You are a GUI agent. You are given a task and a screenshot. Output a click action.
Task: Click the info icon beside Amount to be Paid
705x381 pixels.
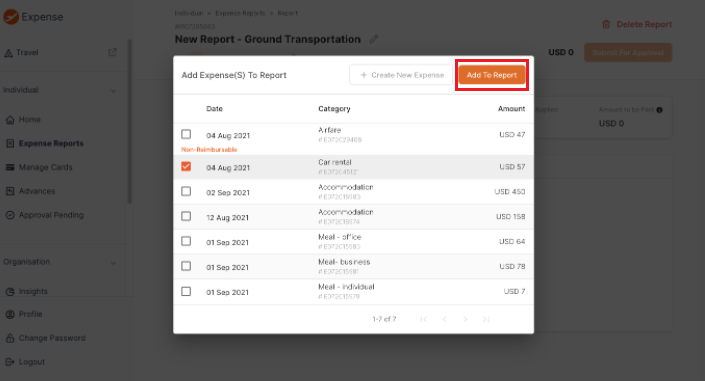659,110
